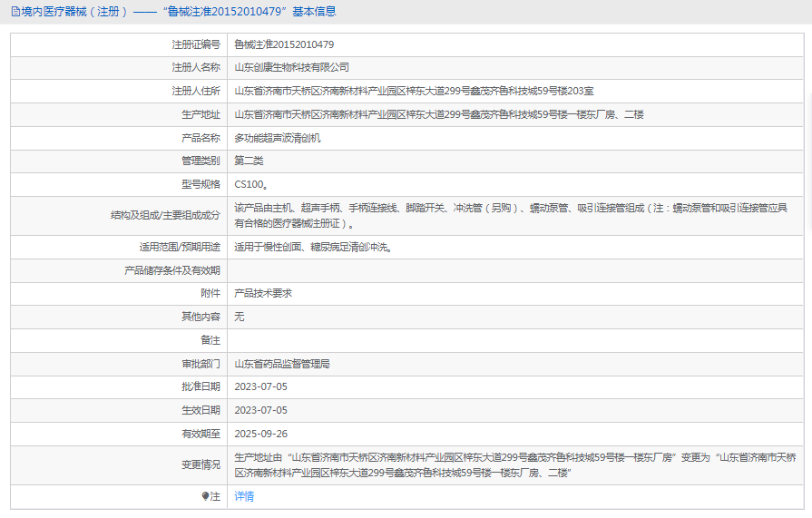Click the 注册人住所 address text

pos(414,91)
